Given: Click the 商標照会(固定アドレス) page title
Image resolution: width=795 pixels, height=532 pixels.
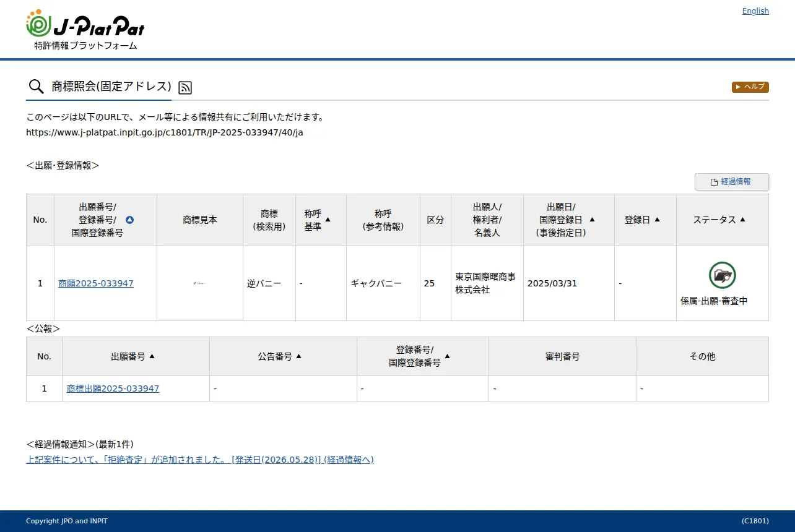Looking at the screenshot, I should point(111,87).
